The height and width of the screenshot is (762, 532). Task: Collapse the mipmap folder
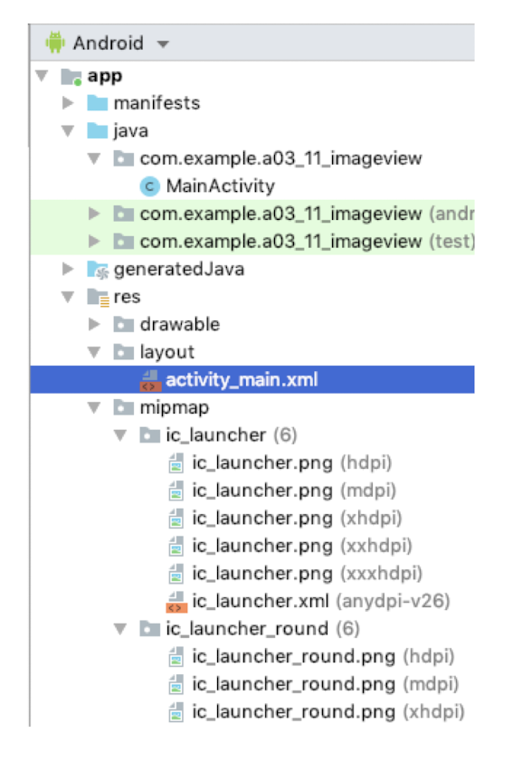(94, 408)
